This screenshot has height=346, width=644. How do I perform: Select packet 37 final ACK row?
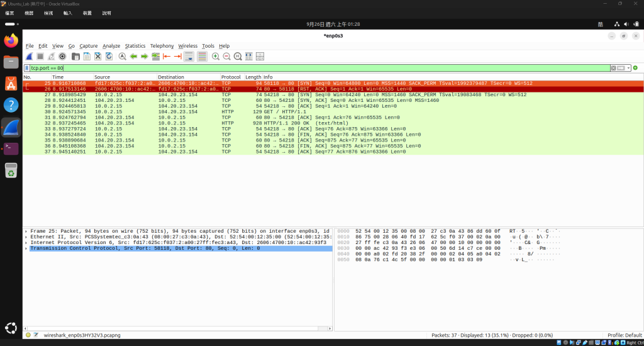point(333,152)
